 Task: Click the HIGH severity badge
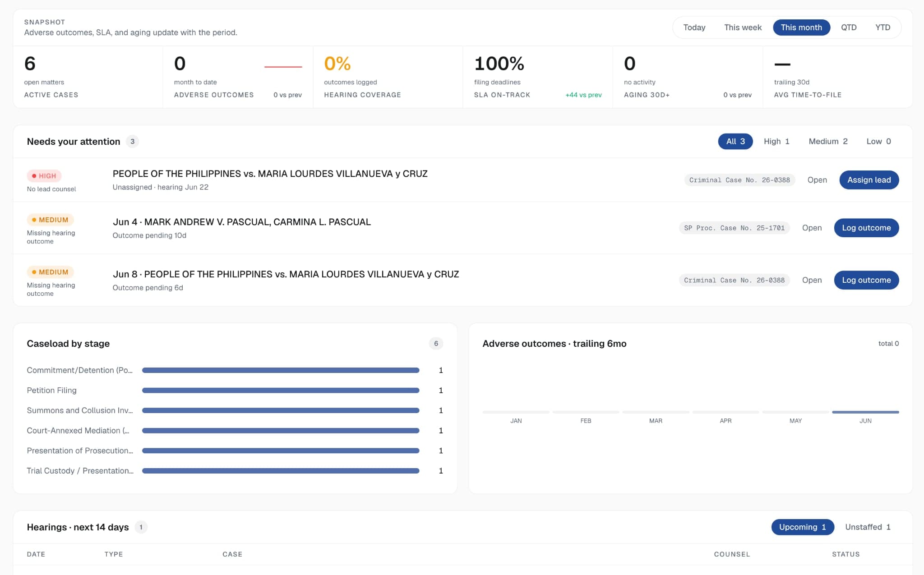(x=44, y=176)
